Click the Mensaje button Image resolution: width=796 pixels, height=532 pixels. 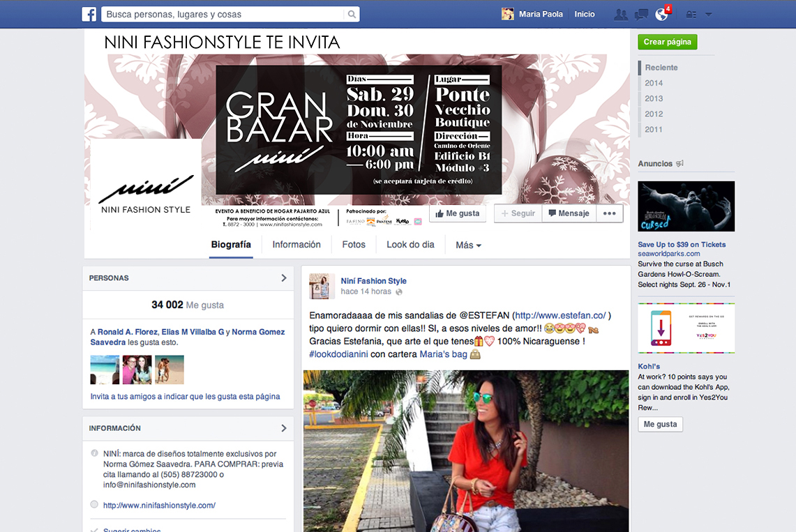click(569, 213)
